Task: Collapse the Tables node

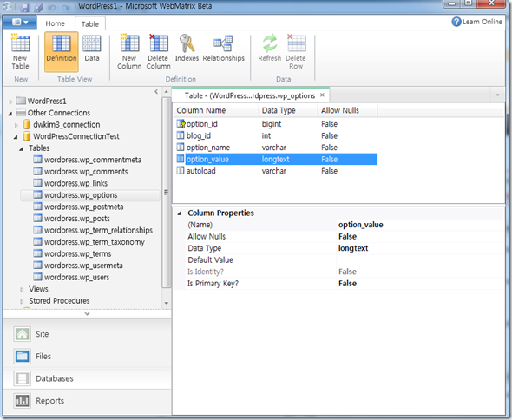Action: (x=22, y=149)
